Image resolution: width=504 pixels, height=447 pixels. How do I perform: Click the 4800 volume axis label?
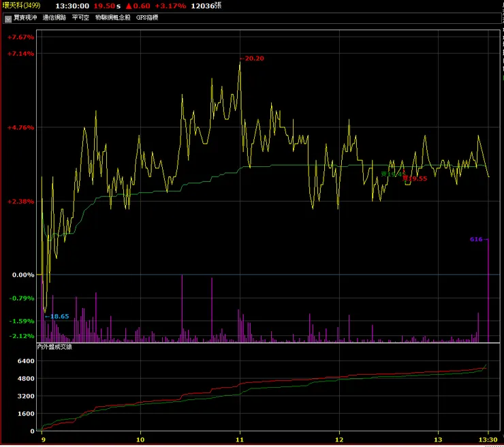tap(26, 378)
